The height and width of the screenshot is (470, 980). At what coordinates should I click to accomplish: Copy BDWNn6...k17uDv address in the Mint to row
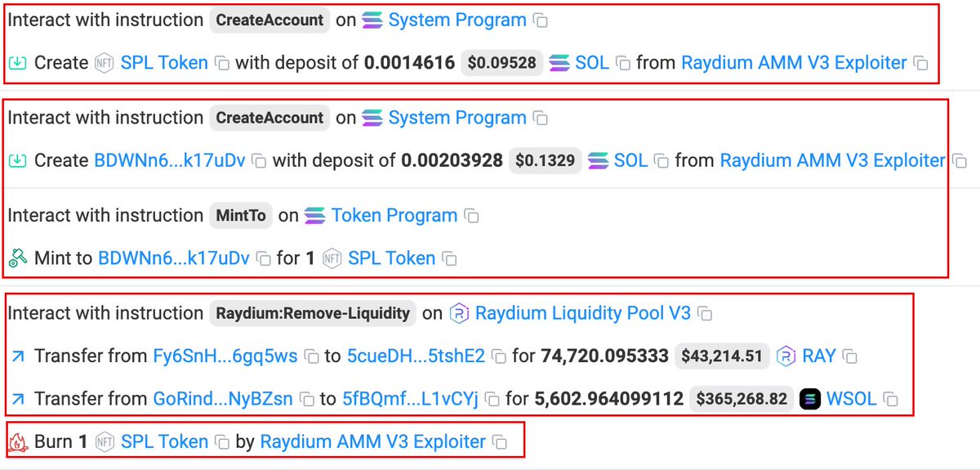click(263, 259)
